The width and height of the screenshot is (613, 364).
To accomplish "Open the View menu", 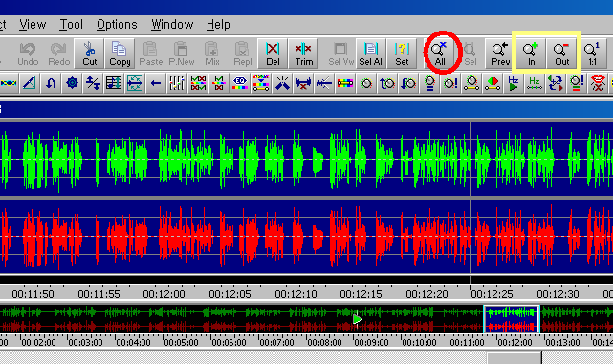I will tap(33, 25).
